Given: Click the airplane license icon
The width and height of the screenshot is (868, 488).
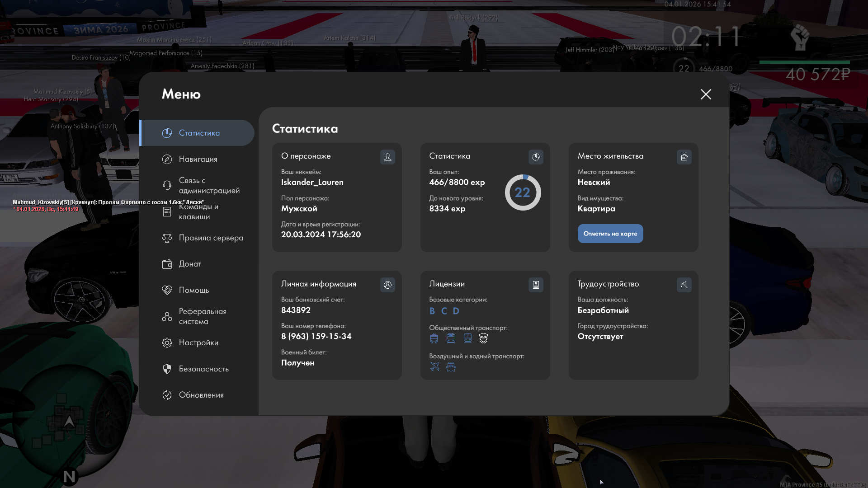Looking at the screenshot, I should pyautogui.click(x=434, y=366).
